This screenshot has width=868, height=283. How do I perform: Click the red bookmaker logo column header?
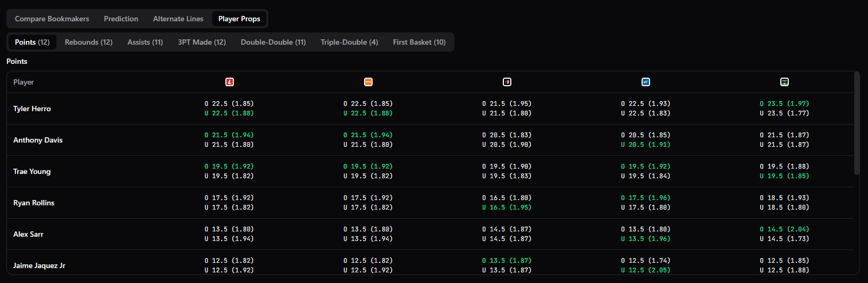click(230, 82)
